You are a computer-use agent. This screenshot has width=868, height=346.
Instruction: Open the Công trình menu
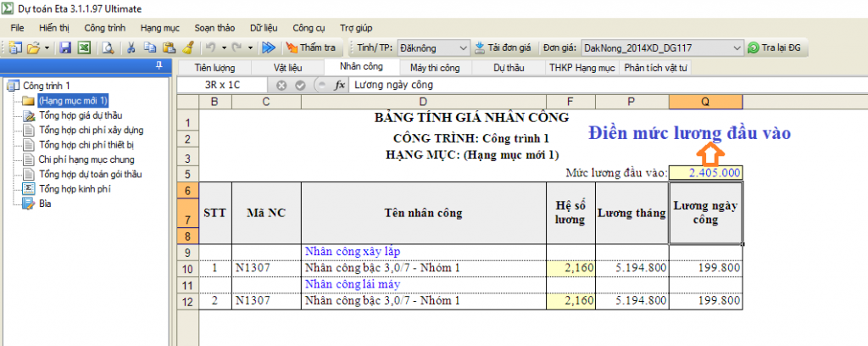pyautogui.click(x=104, y=28)
